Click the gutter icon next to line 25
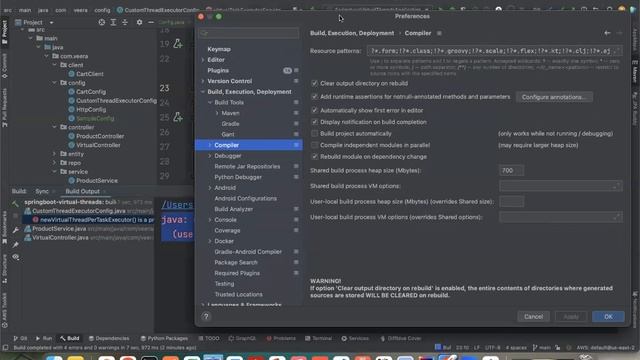Image resolution: width=640 pixels, height=360 pixels. coord(178,117)
